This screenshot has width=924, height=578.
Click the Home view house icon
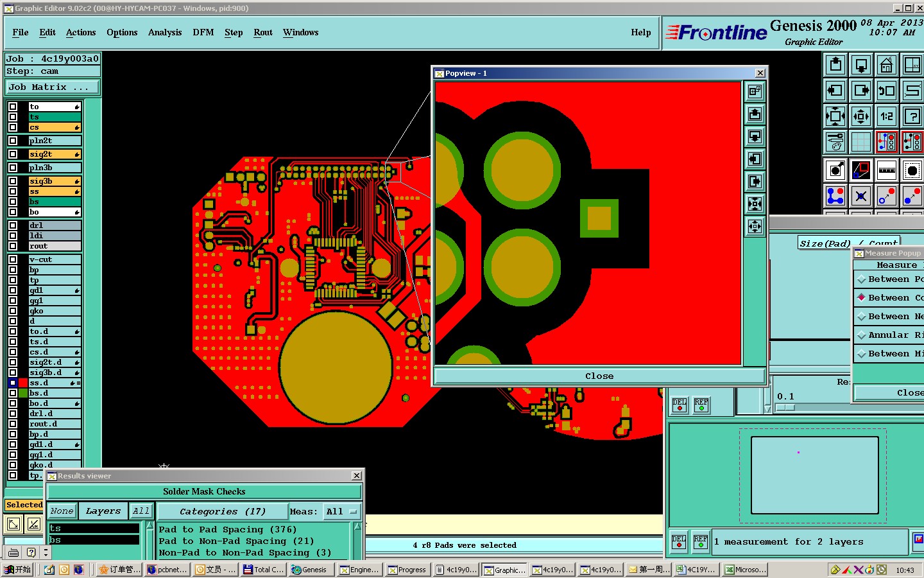(887, 65)
